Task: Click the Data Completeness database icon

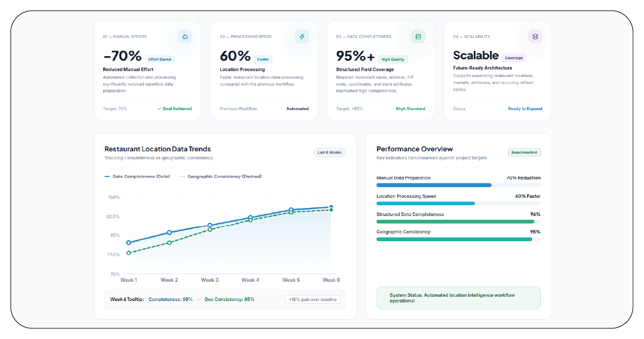Action: click(418, 37)
